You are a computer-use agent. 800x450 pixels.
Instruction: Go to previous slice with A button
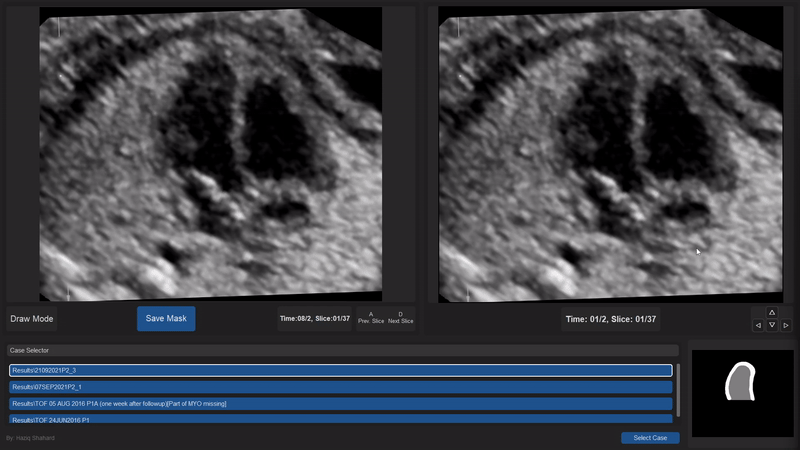371,318
